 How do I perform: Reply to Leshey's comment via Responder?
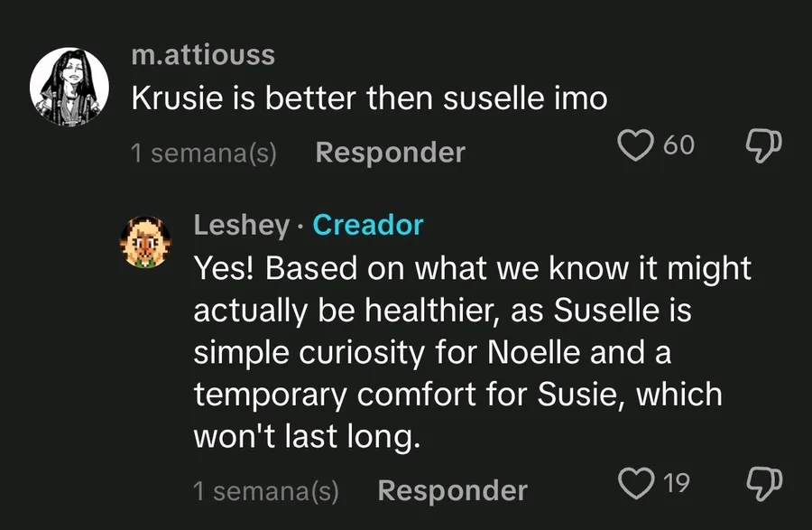(x=453, y=490)
